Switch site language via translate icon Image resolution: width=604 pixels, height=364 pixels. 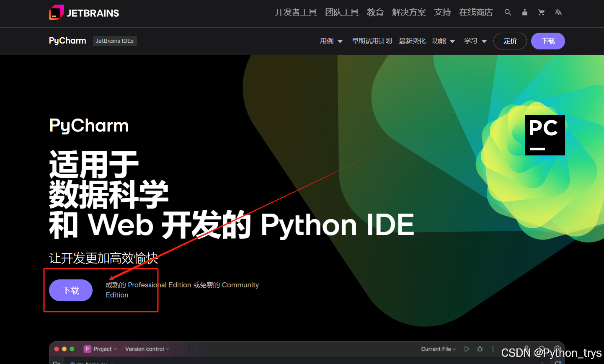558,13
